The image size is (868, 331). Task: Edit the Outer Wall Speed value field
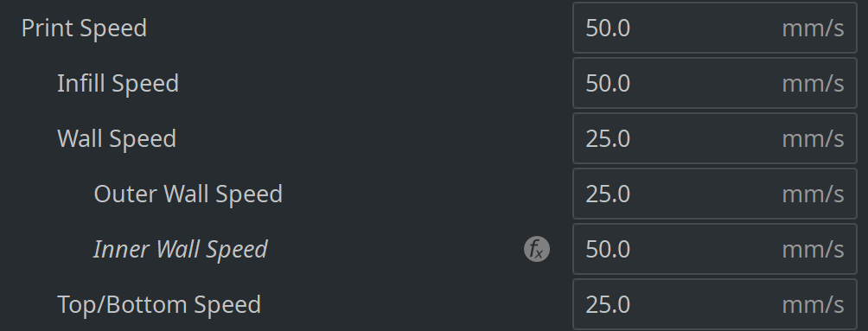click(715, 194)
